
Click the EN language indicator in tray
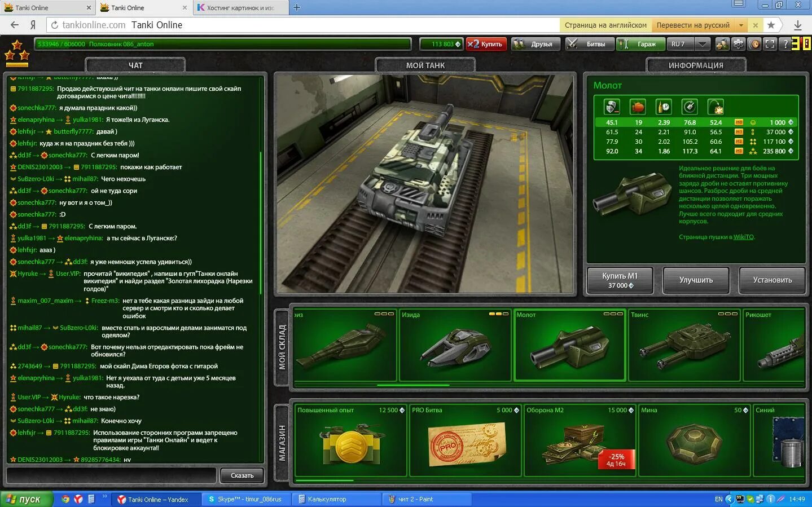point(718,499)
